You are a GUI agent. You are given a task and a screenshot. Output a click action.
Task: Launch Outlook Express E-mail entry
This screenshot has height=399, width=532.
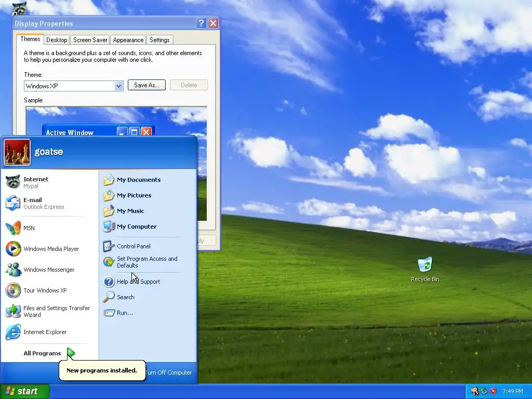(x=49, y=203)
